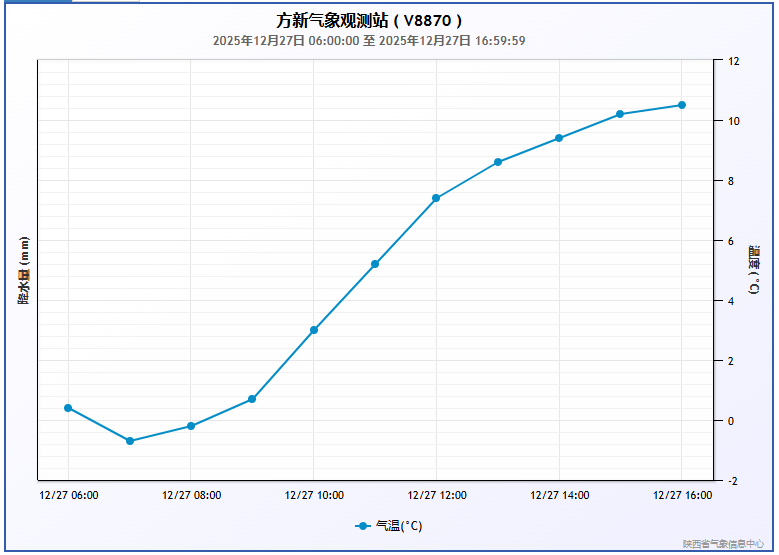Click the date range subtitle text
Viewport: 779px width, 555px height.
[369, 41]
